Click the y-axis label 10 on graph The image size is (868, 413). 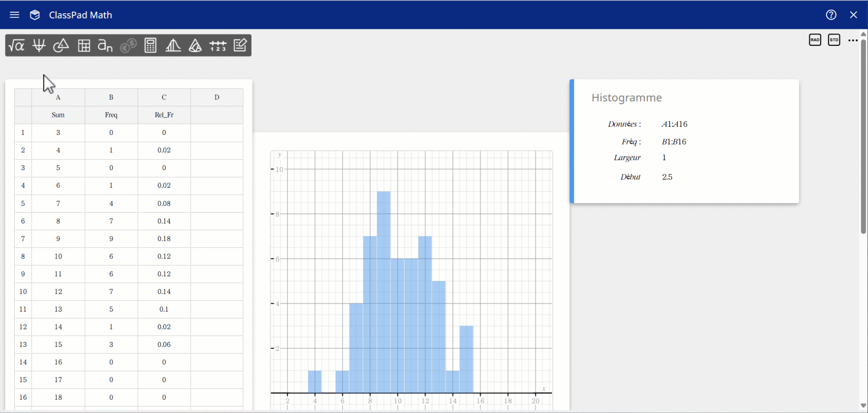(279, 169)
